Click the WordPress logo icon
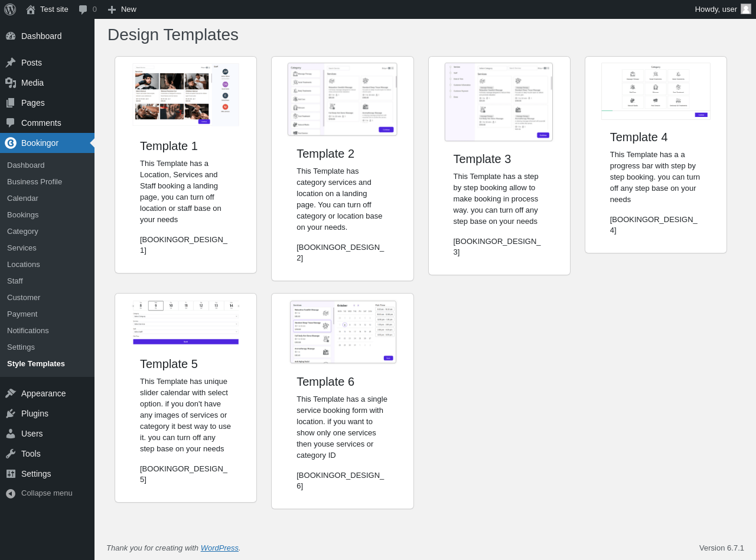 (10, 9)
